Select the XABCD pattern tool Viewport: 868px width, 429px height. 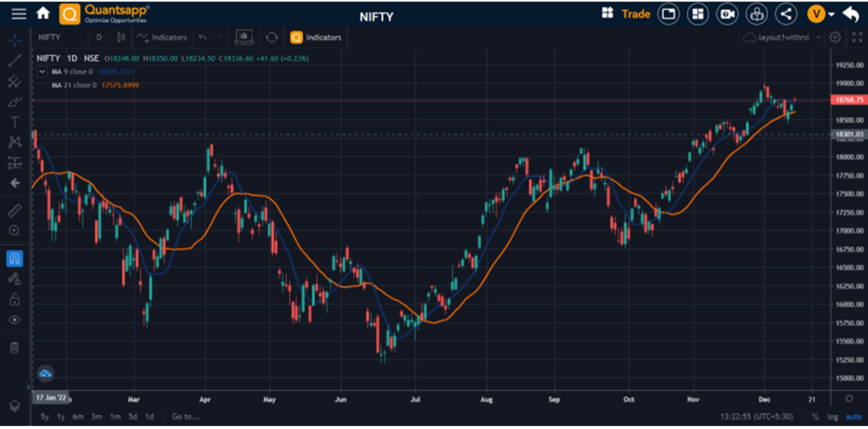coord(15,142)
